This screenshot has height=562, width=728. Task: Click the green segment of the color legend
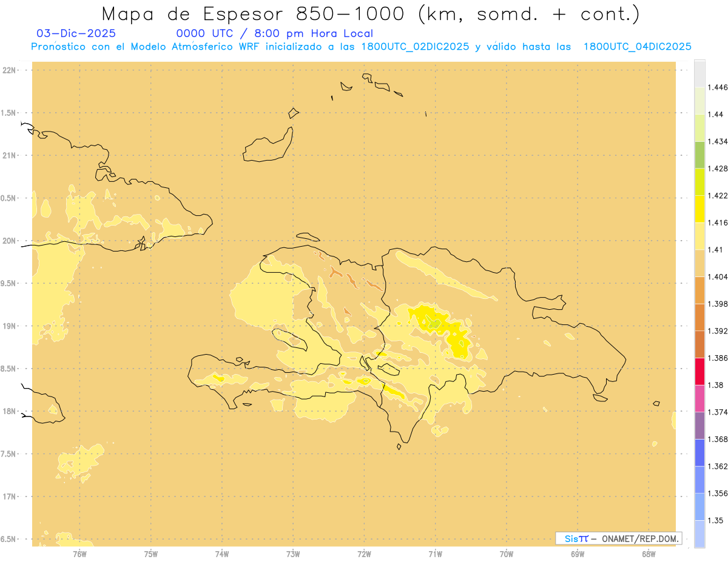click(699, 155)
